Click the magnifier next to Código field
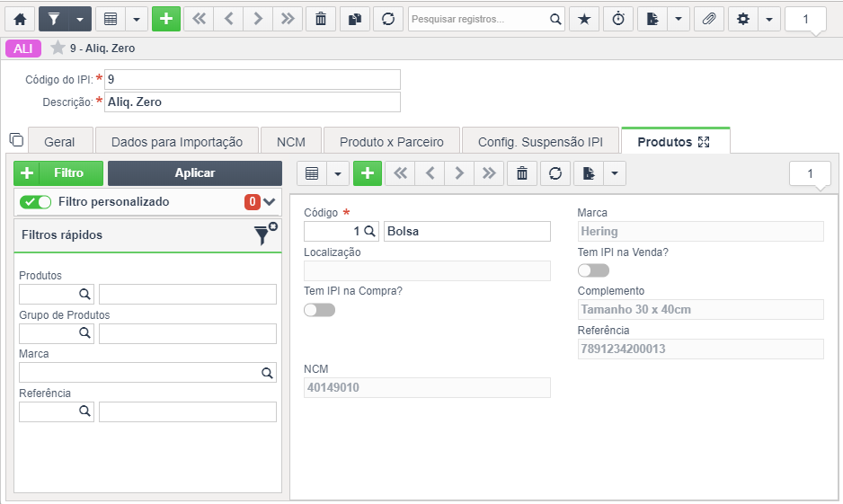This screenshot has width=843, height=504. [x=370, y=231]
